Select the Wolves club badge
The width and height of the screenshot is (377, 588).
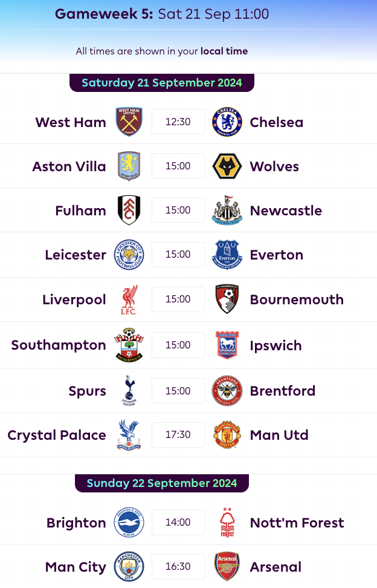coord(227,166)
